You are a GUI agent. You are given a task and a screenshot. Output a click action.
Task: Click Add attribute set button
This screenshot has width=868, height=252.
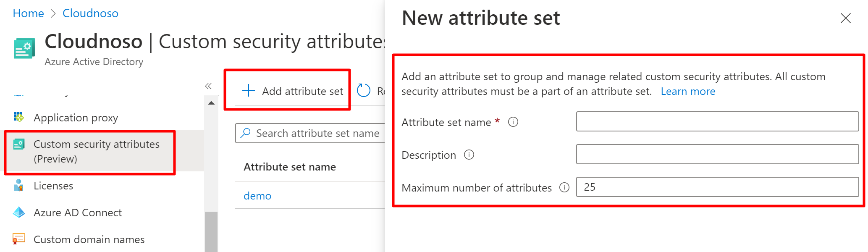[x=293, y=91]
